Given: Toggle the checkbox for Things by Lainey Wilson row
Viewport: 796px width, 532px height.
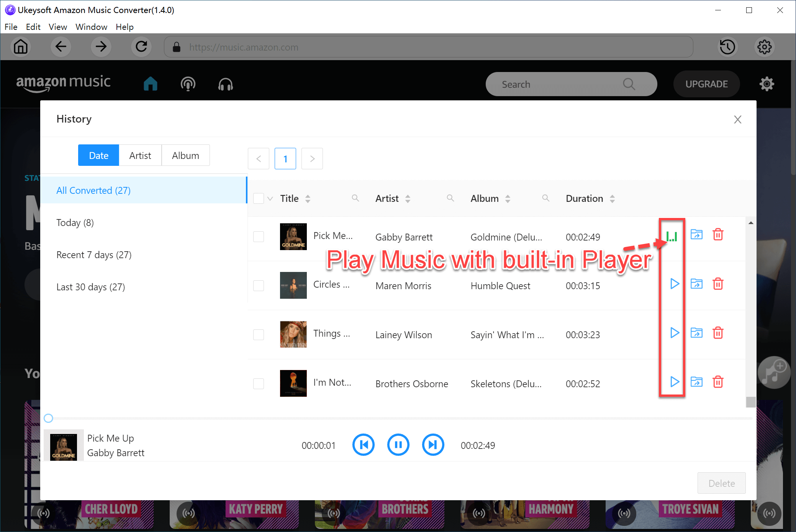Looking at the screenshot, I should tap(258, 334).
